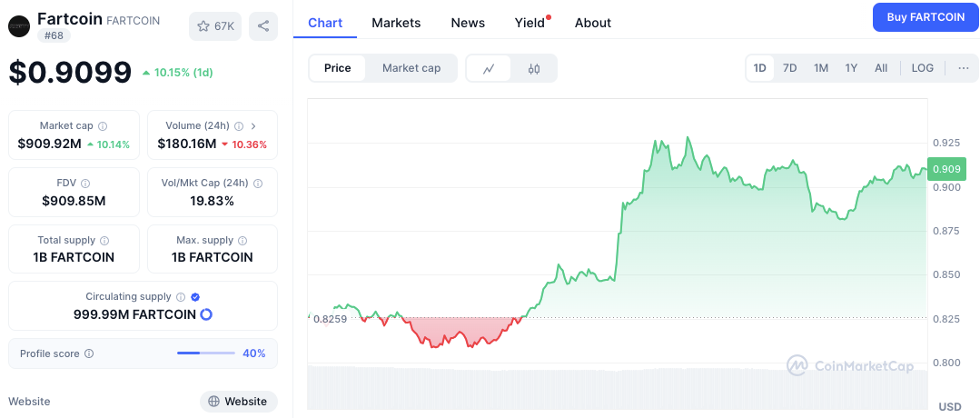Click the #68 rank badge
The width and height of the screenshot is (980, 418).
click(x=54, y=35)
